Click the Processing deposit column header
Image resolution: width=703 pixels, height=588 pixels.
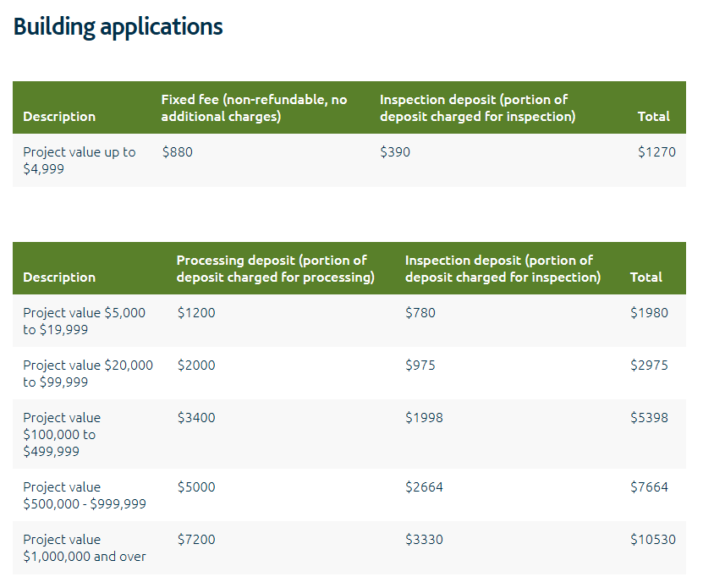[x=275, y=269]
